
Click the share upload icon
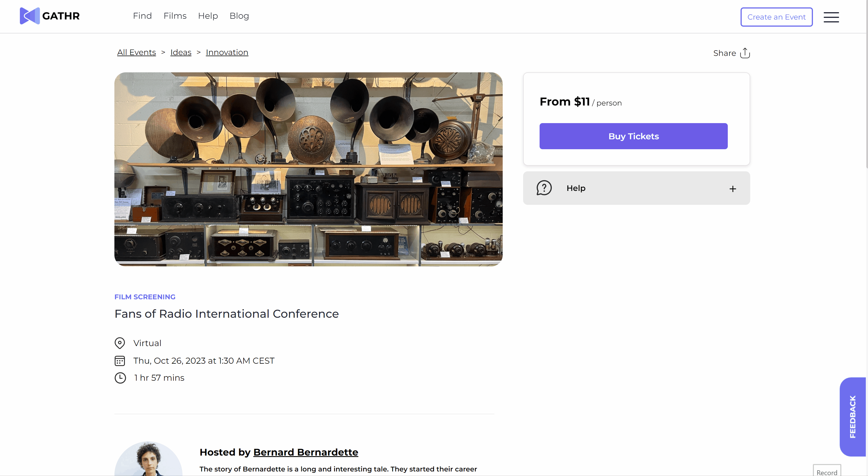[x=746, y=53]
